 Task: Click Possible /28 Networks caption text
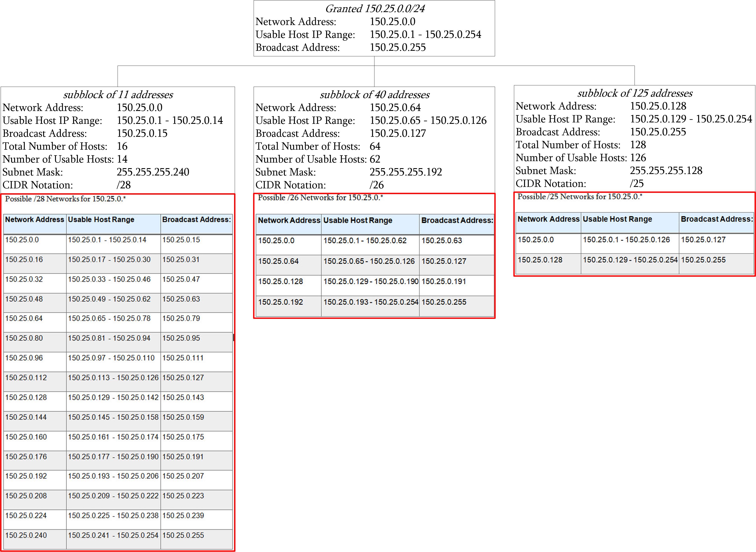click(65, 199)
